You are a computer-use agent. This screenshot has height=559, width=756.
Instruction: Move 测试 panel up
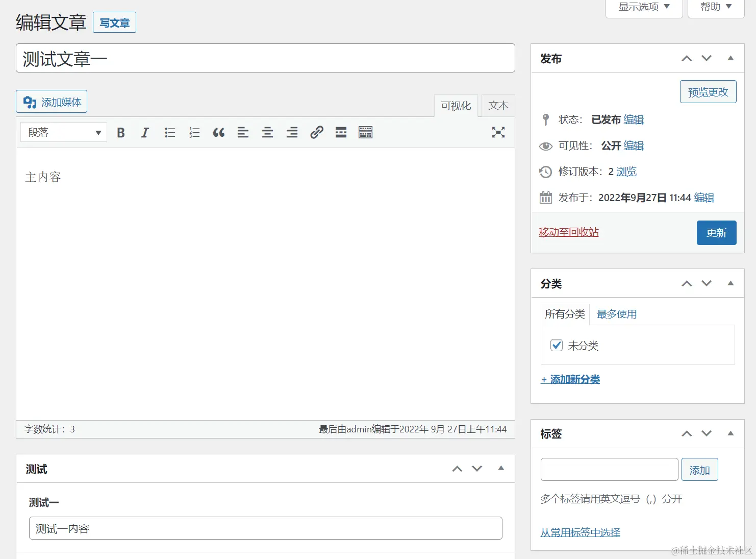(458, 469)
